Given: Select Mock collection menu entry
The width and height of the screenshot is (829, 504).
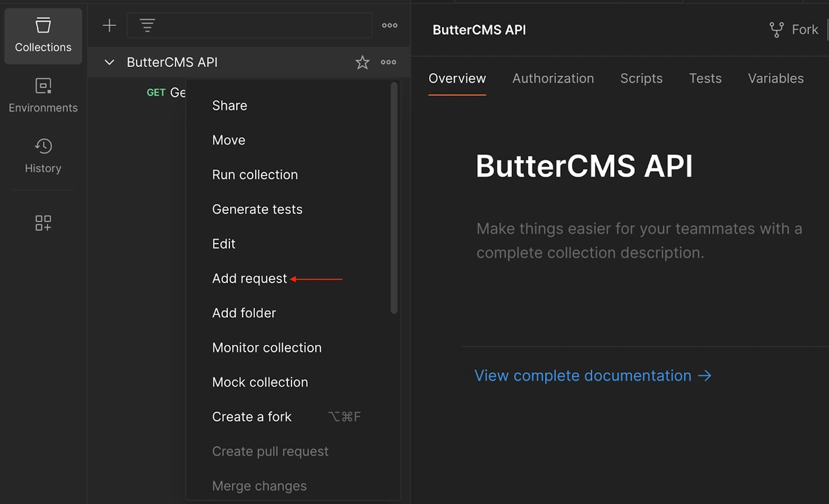Looking at the screenshot, I should tap(260, 382).
